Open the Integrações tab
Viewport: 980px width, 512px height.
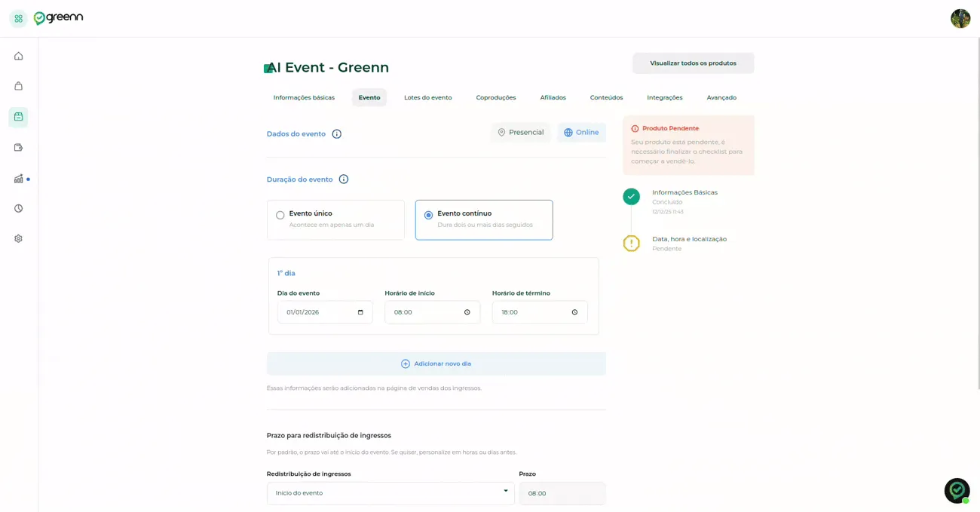[665, 97]
